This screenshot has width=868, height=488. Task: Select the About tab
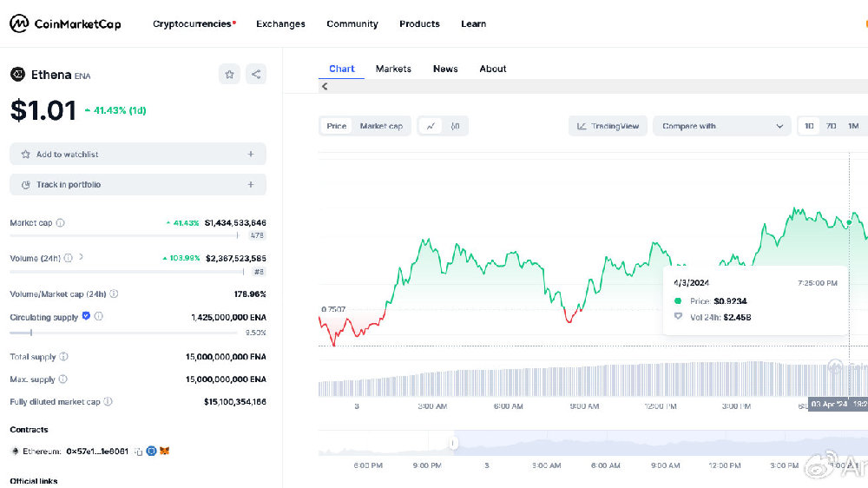(x=493, y=69)
